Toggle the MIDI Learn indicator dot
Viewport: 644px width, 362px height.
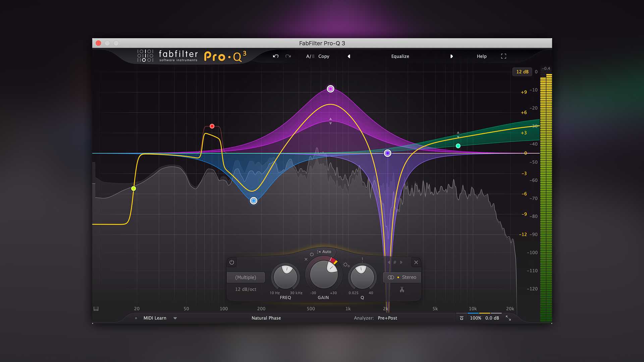tap(136, 318)
